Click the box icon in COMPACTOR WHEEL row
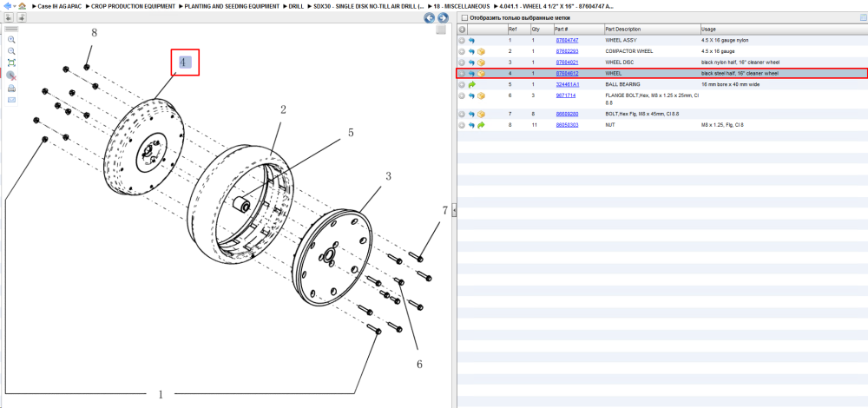The image size is (868, 408). 481,51
